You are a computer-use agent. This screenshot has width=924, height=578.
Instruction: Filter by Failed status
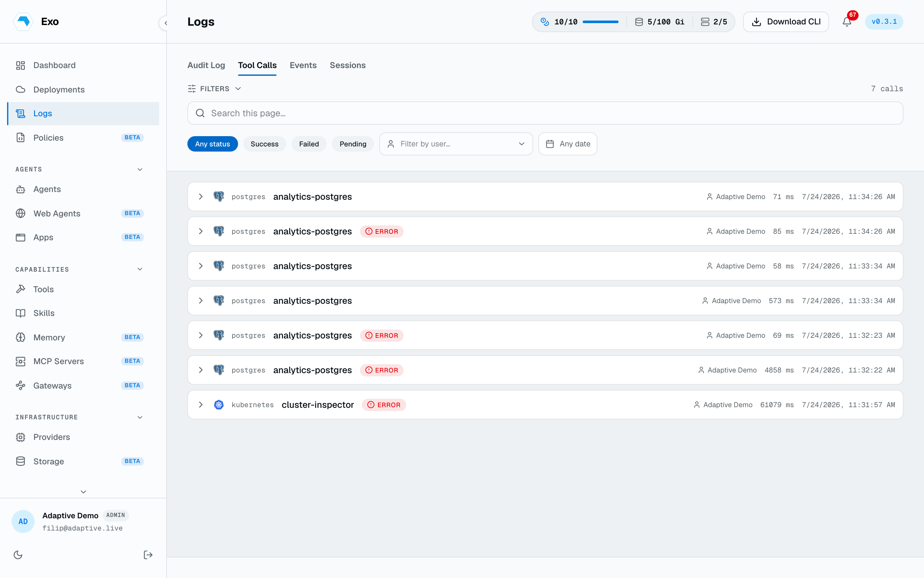[309, 144]
